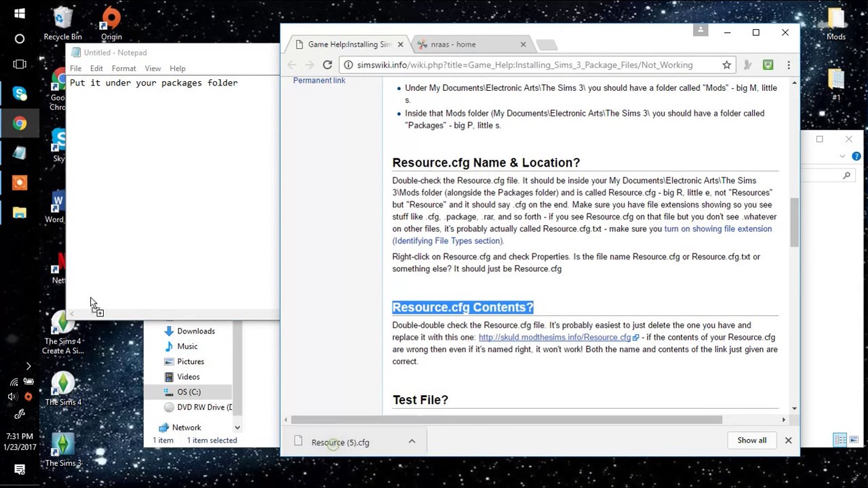Open Skype from the taskbar

coord(19,94)
